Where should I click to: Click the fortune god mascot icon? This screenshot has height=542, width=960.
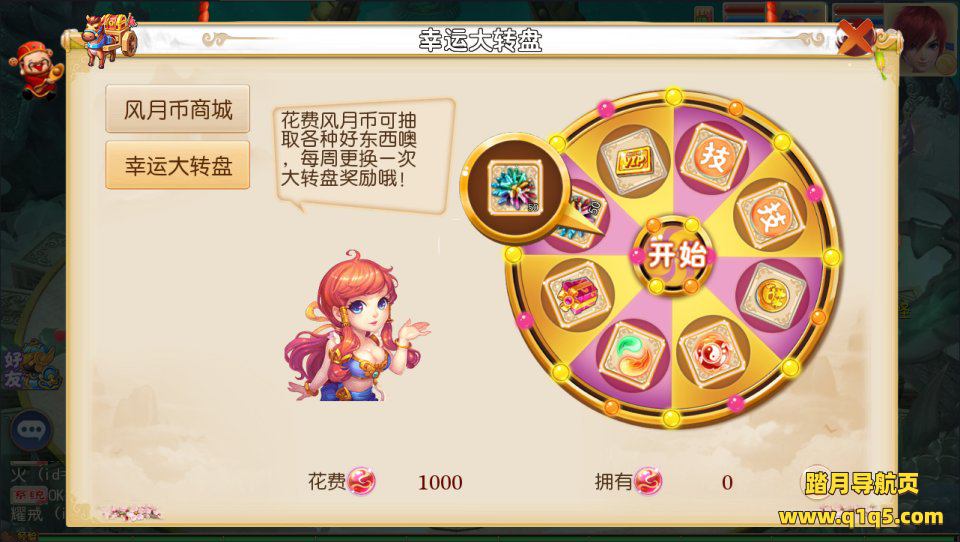(x=36, y=70)
